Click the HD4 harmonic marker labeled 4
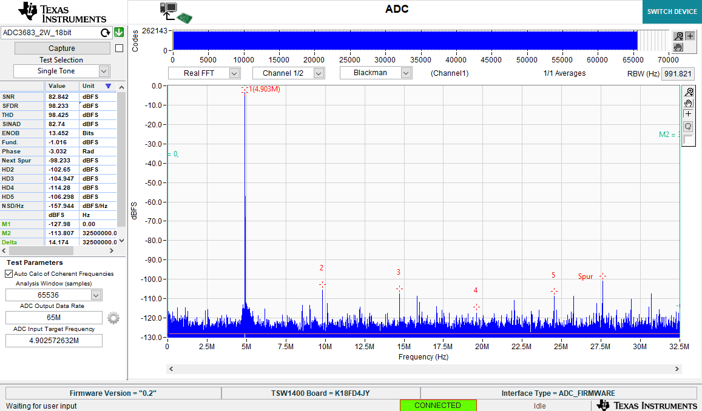This screenshot has width=702, height=411. (x=476, y=307)
